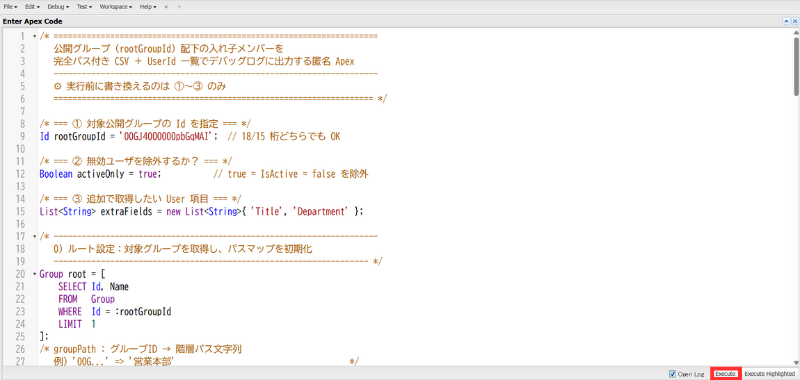Open the Workspace dropdown menu
This screenshot has height=380, width=800.
(x=115, y=7)
